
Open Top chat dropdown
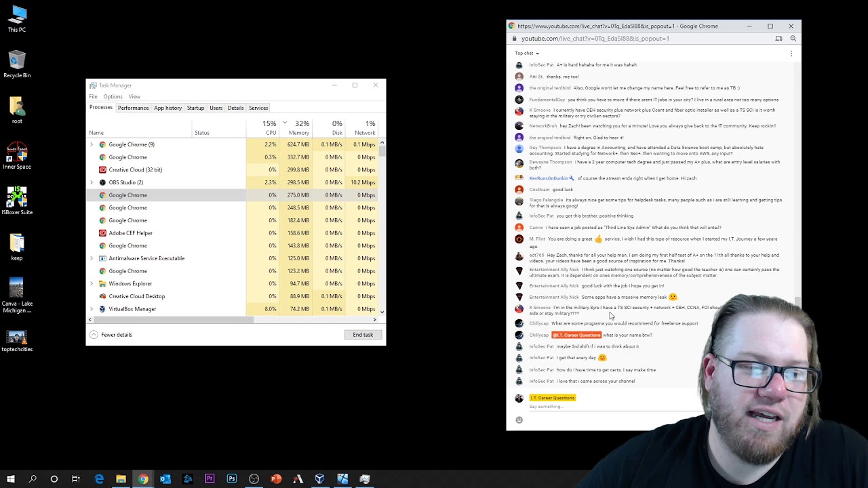[x=527, y=54]
